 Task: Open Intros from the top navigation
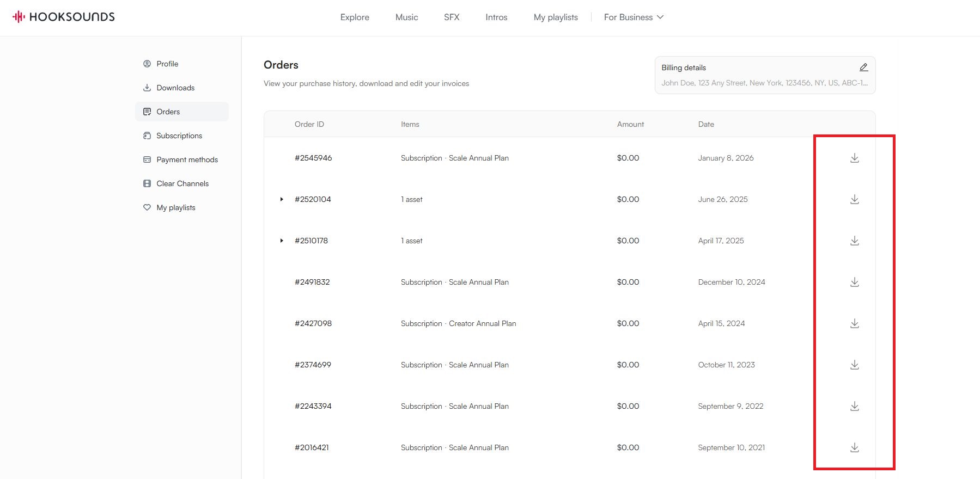click(x=496, y=17)
